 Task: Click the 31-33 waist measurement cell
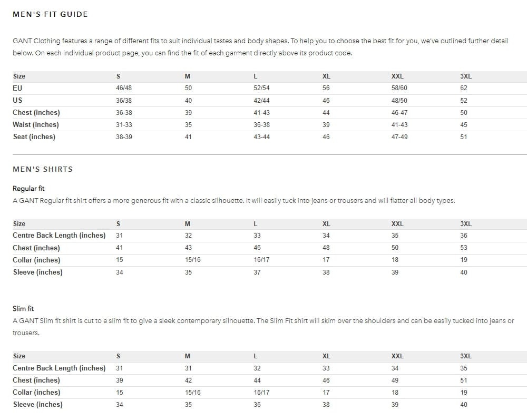[124, 125]
